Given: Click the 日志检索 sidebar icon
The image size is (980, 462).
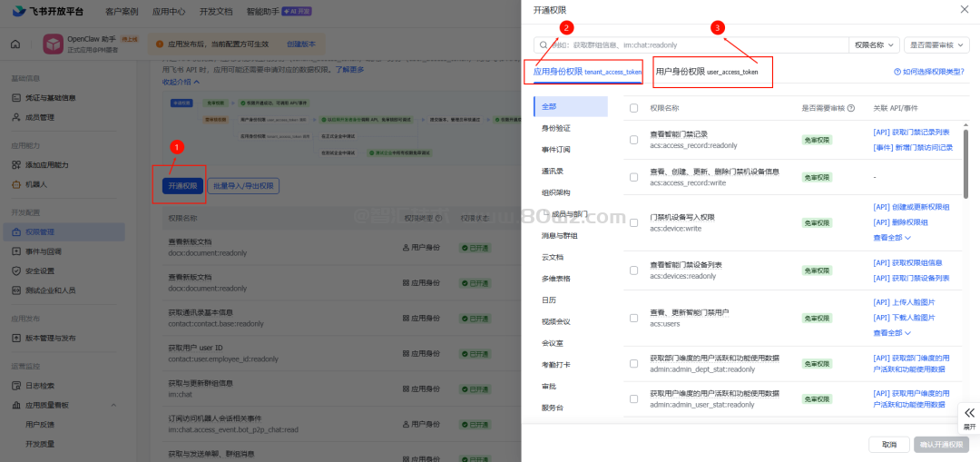Looking at the screenshot, I should (16, 386).
